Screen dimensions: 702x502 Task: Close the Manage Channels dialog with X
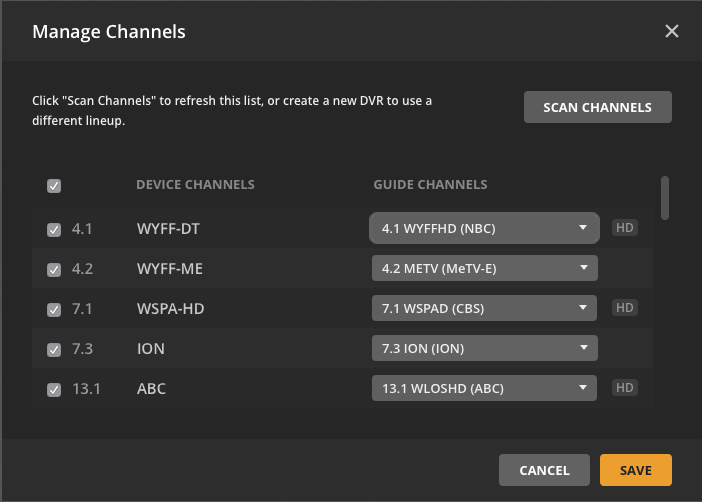672,31
